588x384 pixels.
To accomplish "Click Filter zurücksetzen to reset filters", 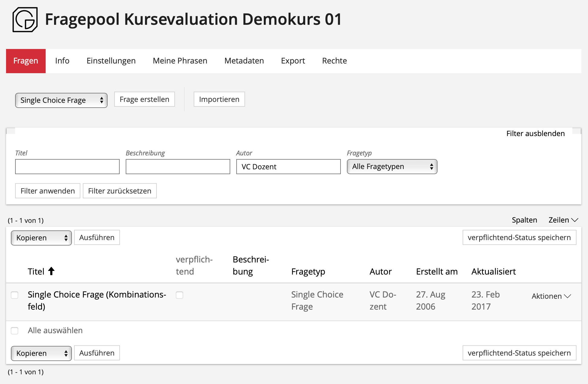I will [x=120, y=191].
